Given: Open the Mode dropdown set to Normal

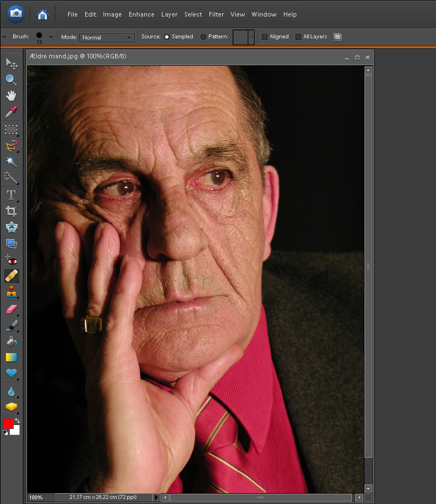Looking at the screenshot, I should pyautogui.click(x=106, y=38).
